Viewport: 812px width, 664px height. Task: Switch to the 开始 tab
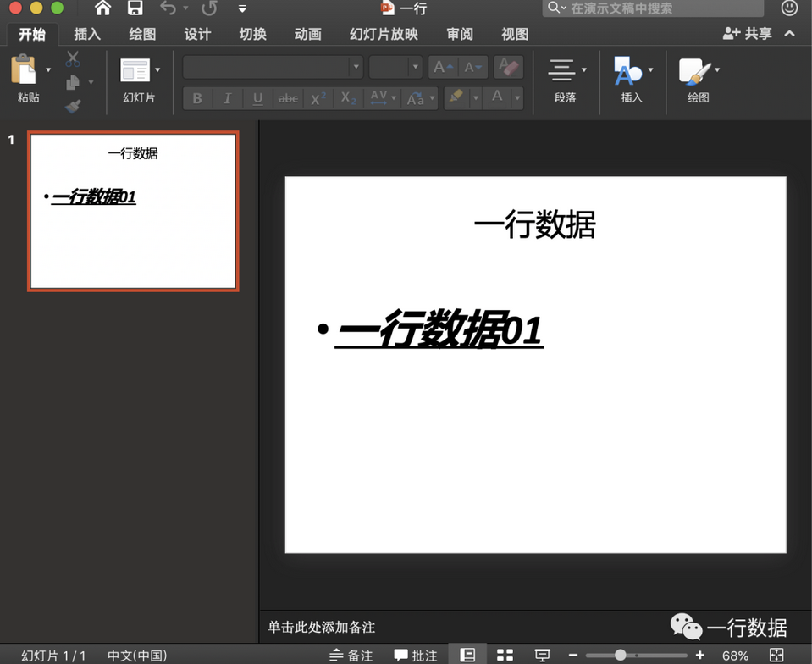tap(32, 34)
